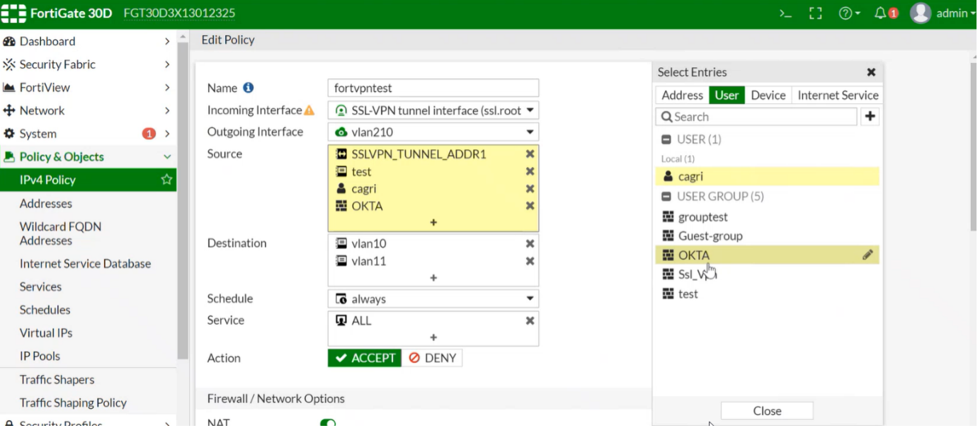The width and height of the screenshot is (980, 428).
Task: Click the Close button
Action: coord(767,411)
